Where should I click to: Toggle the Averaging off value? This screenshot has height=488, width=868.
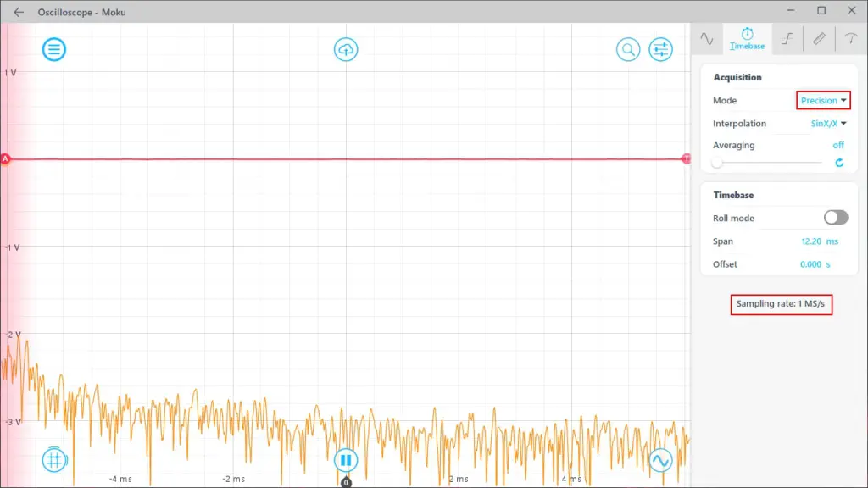pos(837,145)
